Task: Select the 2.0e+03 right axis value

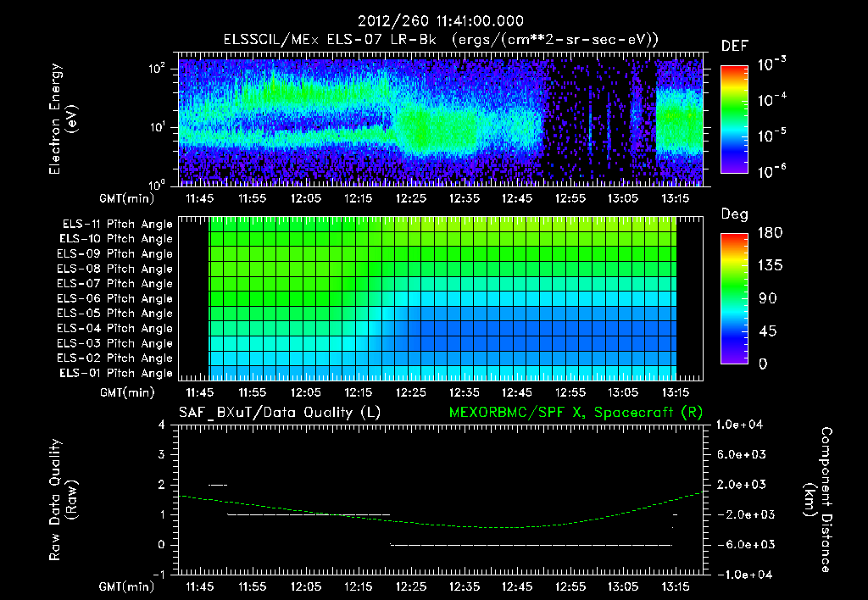Action: 741,485
